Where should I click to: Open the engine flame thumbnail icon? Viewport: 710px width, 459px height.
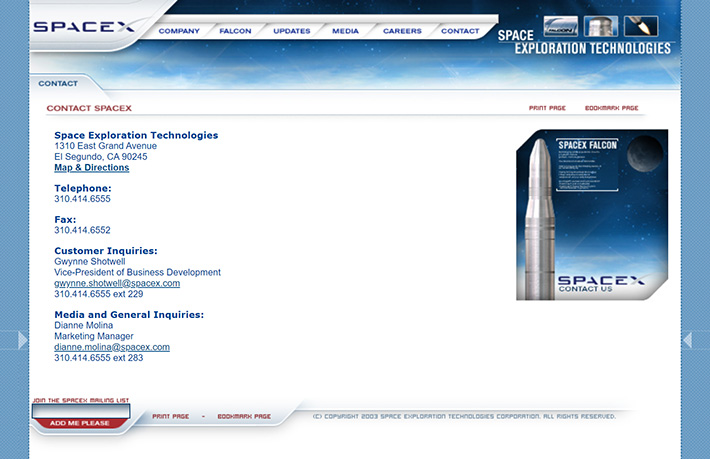pos(641,26)
